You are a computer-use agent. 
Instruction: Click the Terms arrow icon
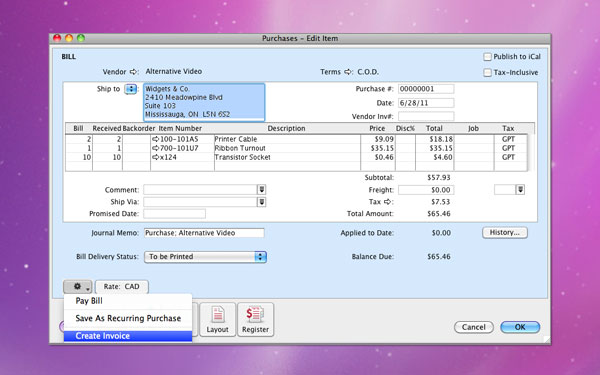347,72
